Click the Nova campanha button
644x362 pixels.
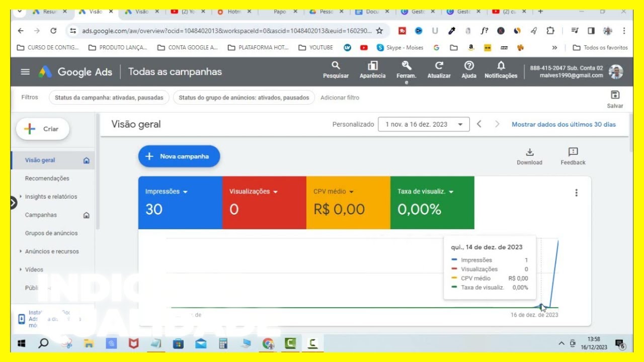click(x=179, y=156)
